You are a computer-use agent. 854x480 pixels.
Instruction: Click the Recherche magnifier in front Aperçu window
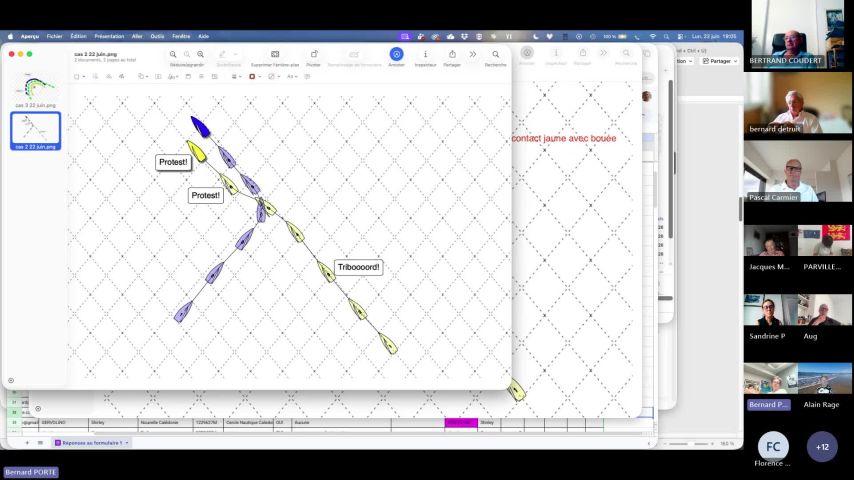(x=496, y=54)
